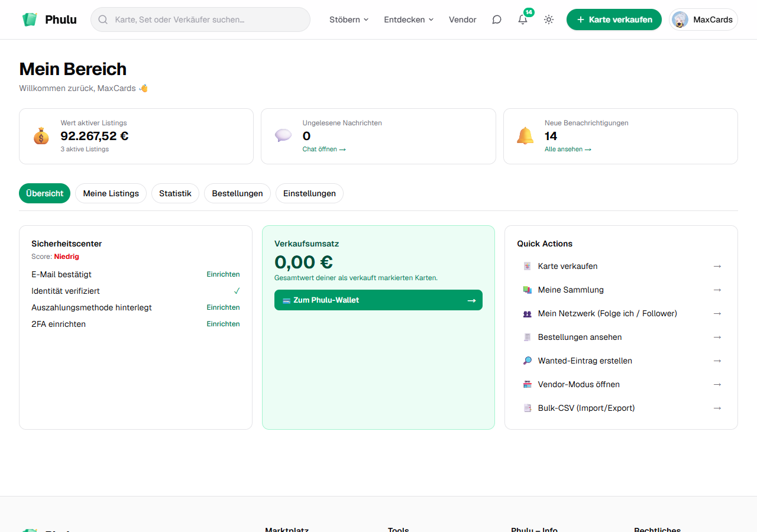Screen dimensions: 757x532
Task: Click the Identität verifiziert checkmark
Action: (237, 291)
